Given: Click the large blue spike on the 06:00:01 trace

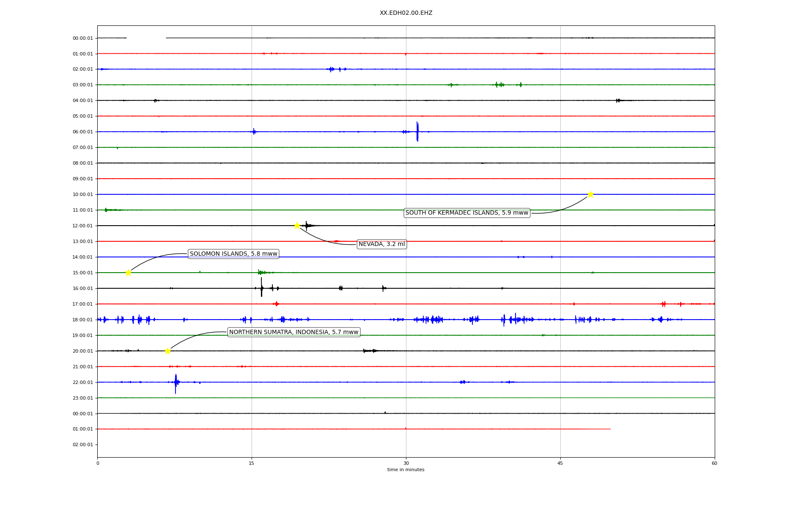Looking at the screenshot, I should [417, 131].
